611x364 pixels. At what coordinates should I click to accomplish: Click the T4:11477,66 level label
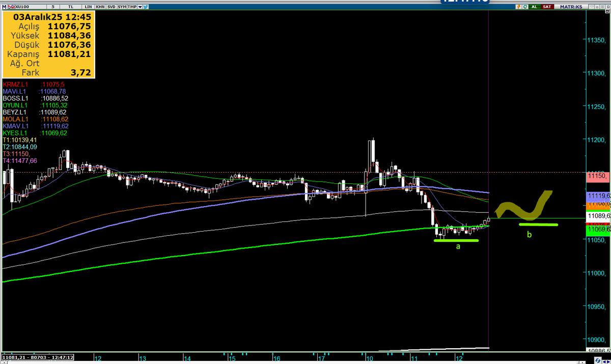click(x=20, y=160)
